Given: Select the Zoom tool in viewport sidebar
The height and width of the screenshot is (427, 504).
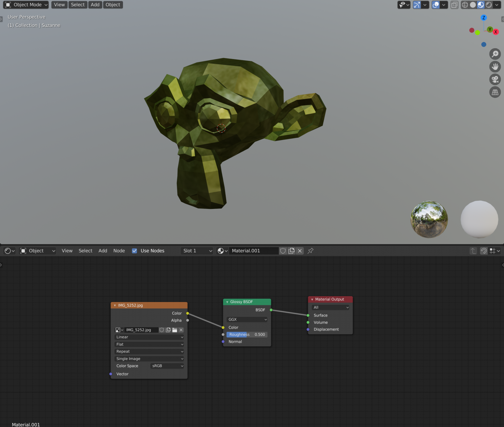Looking at the screenshot, I should [495, 54].
